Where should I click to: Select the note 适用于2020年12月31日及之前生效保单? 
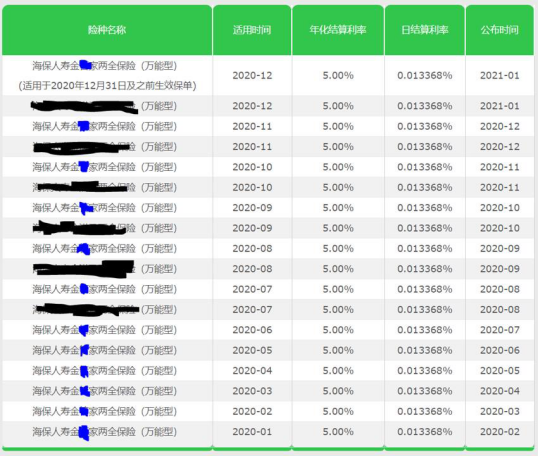point(107,85)
